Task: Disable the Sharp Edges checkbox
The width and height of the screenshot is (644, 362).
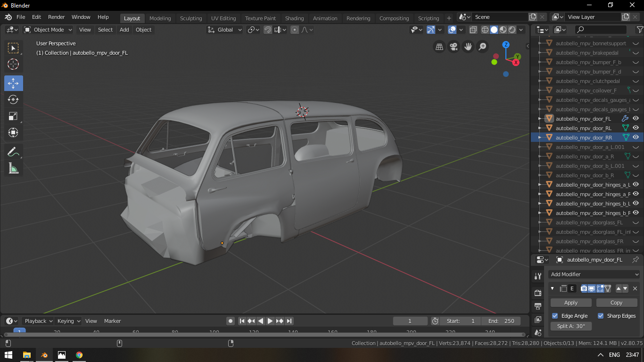Action: click(x=601, y=316)
